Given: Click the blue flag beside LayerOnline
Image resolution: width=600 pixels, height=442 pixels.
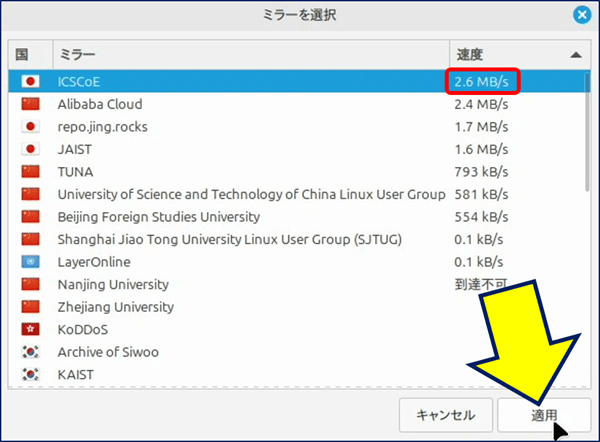Looking at the screenshot, I should click(30, 262).
